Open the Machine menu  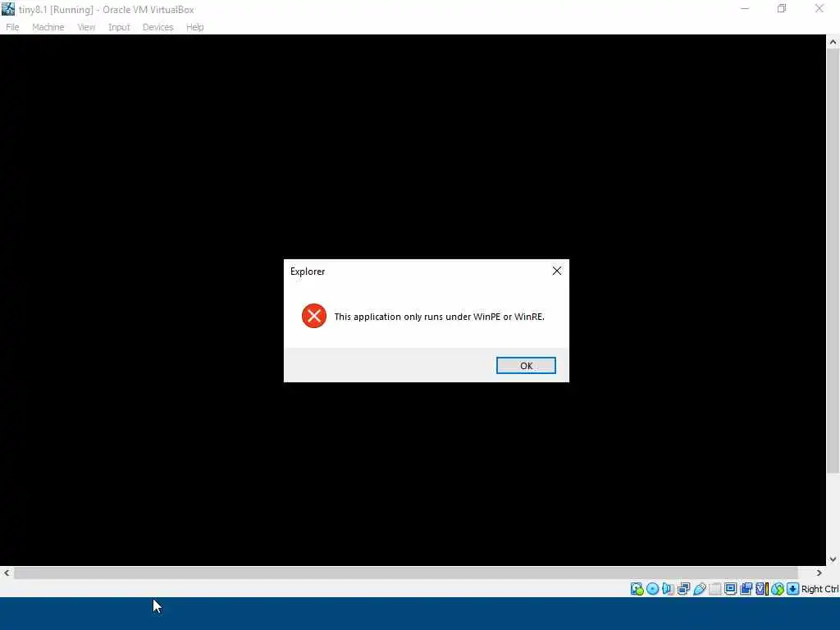(x=48, y=27)
